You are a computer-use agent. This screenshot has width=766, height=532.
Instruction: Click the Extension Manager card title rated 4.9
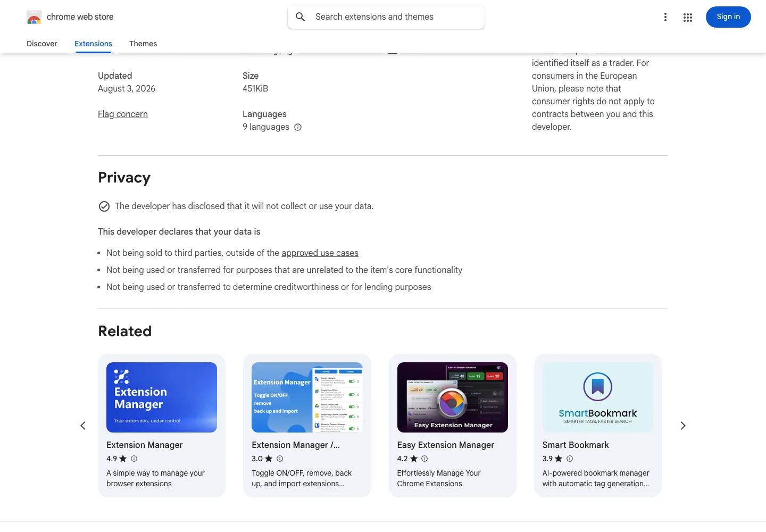point(145,445)
